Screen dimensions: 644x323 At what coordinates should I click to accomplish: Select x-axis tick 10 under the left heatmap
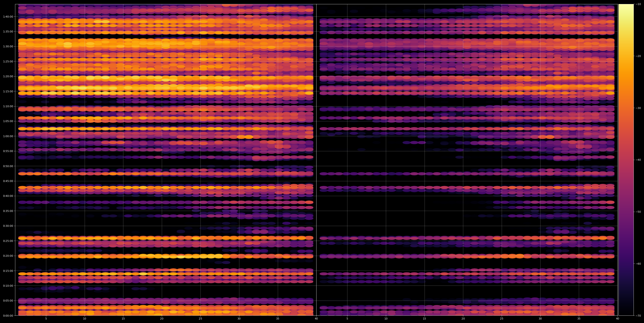(x=84, y=319)
